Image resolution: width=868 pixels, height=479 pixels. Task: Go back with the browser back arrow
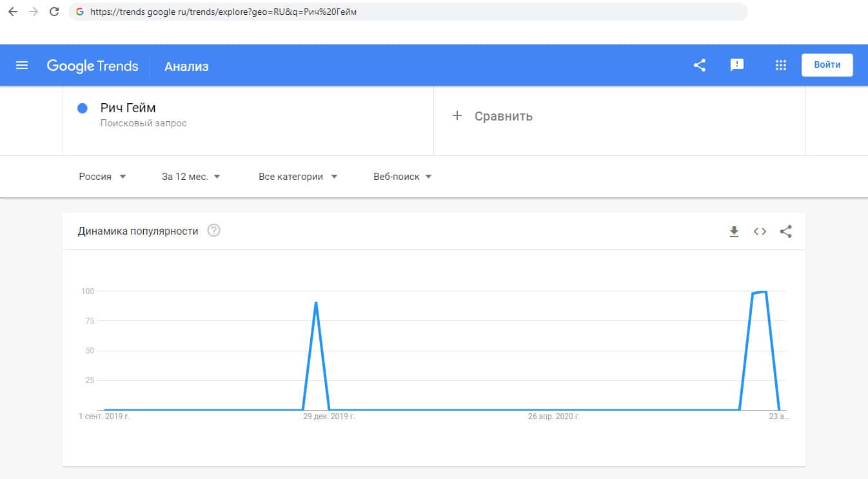coord(12,12)
